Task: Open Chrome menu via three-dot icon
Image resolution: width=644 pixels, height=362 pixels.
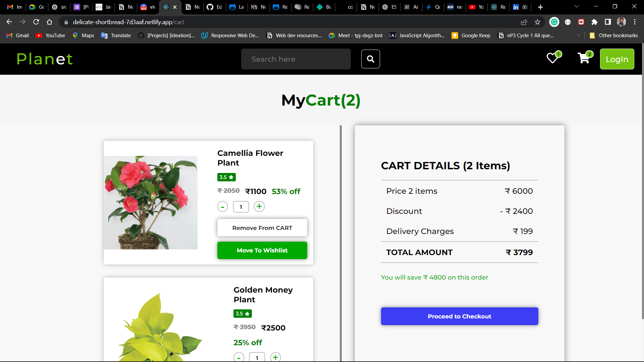Action: (635, 22)
